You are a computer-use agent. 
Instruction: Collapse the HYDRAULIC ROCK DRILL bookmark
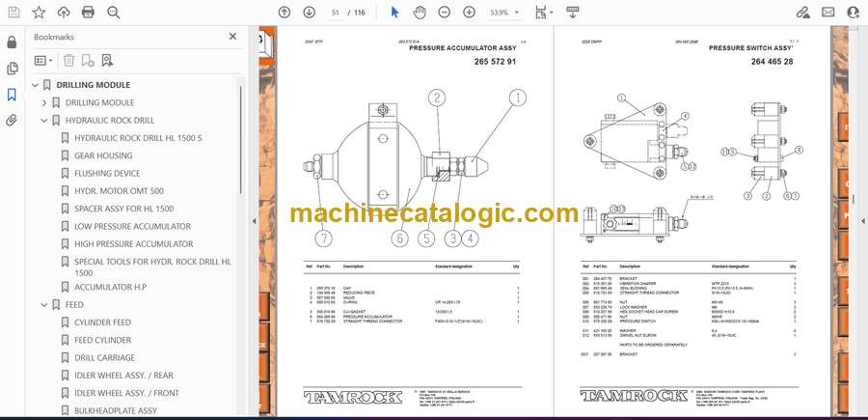click(x=44, y=121)
